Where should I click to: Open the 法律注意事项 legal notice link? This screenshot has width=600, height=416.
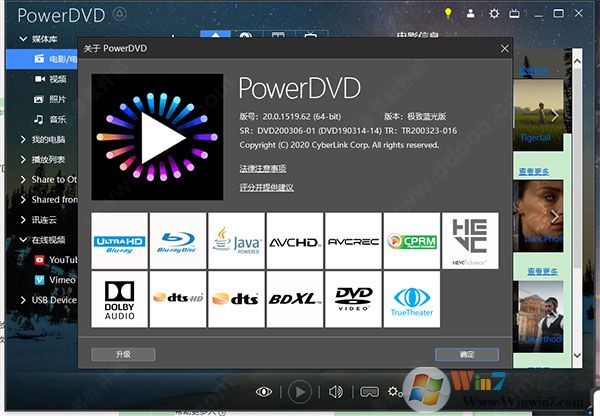pos(263,168)
